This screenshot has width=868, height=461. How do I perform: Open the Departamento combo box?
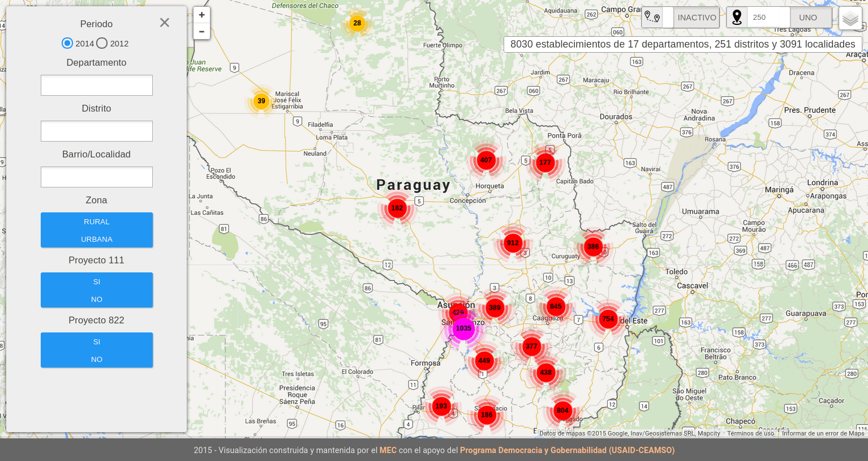97,86
